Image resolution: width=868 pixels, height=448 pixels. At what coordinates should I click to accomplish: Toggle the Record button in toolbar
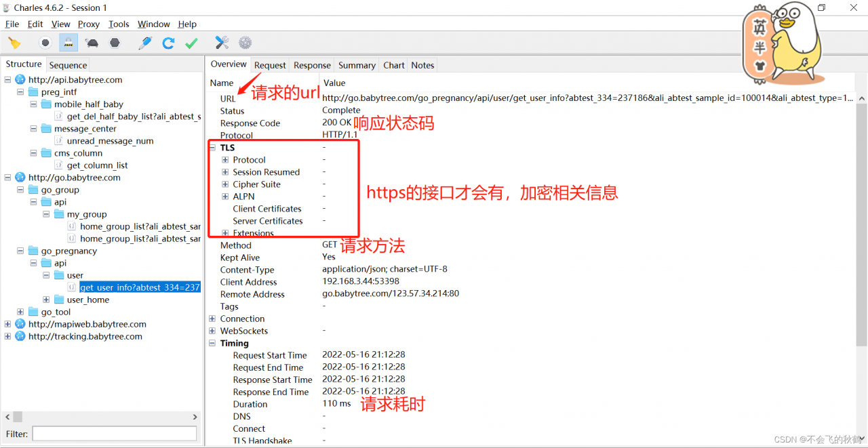tap(45, 43)
